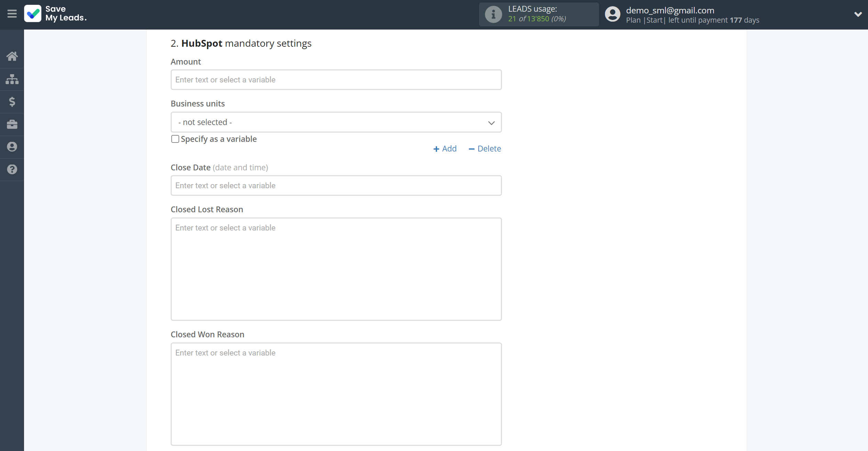Open the profile user icon in sidebar
Viewport: 868px width, 451px height.
(12, 147)
